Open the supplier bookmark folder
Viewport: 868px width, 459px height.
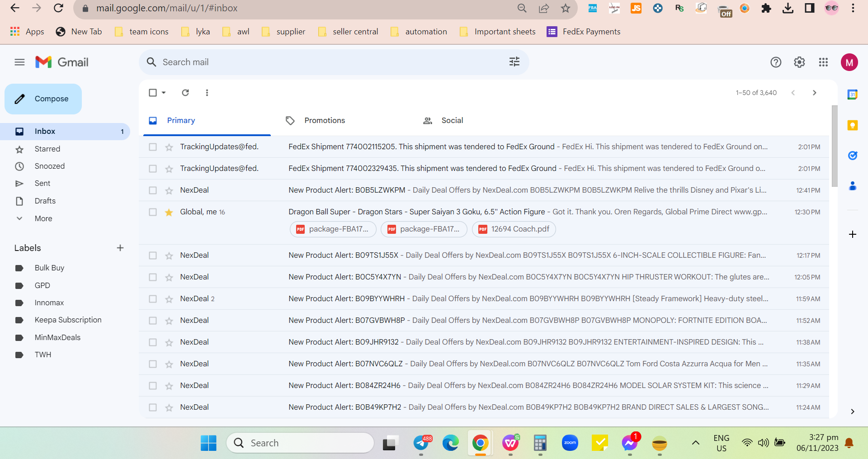[x=283, y=32]
